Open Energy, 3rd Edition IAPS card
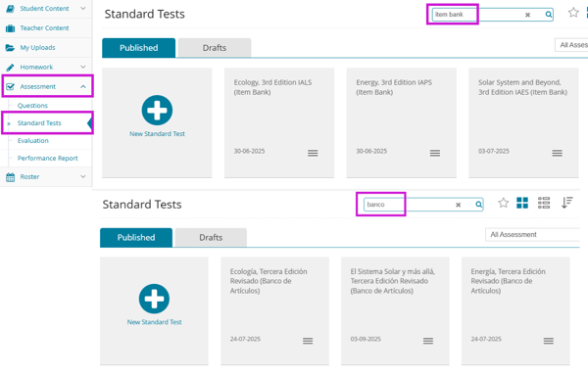588x376 pixels. [x=401, y=122]
